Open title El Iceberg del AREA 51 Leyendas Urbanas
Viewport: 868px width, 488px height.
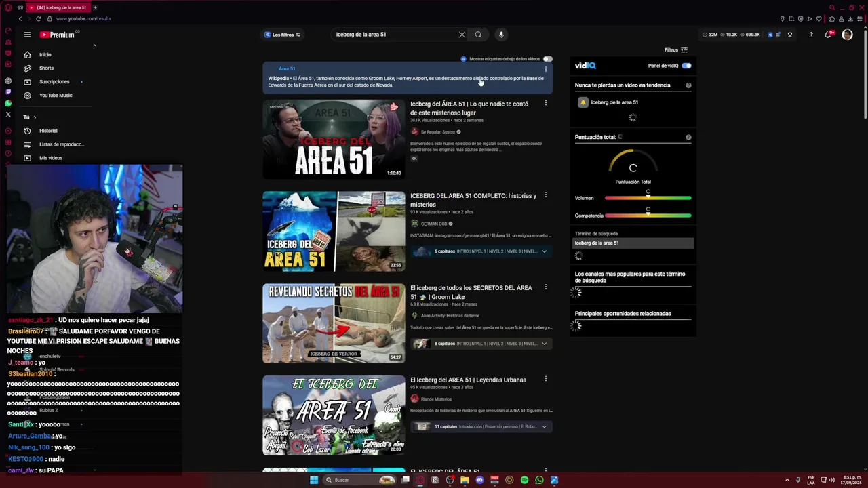pos(469,380)
